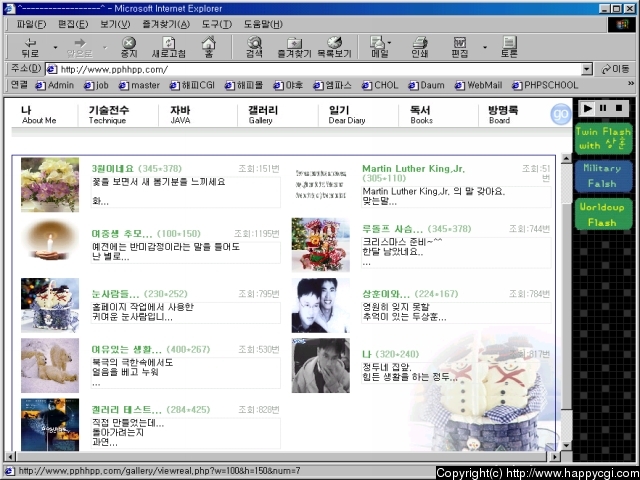Open the 즐겨찾기(A) menu
The height and width of the screenshot is (480, 640).
pyautogui.click(x=166, y=24)
